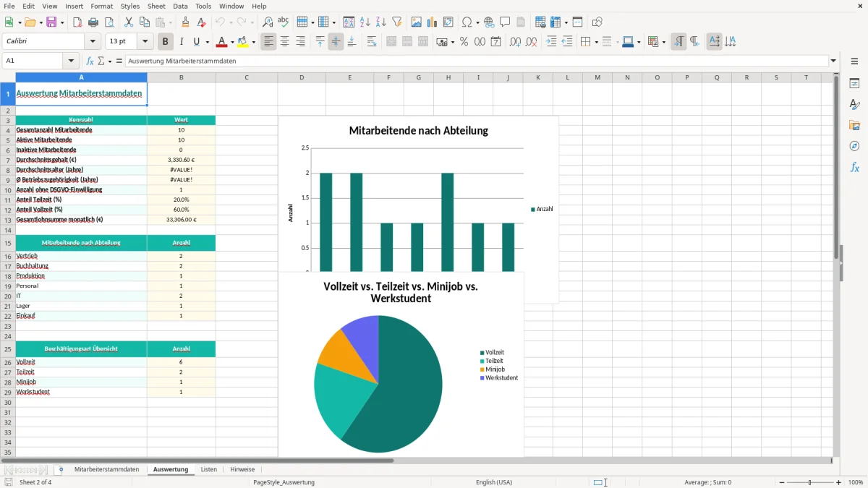868x488 pixels.
Task: Open Find and Replace icon
Action: (x=268, y=22)
